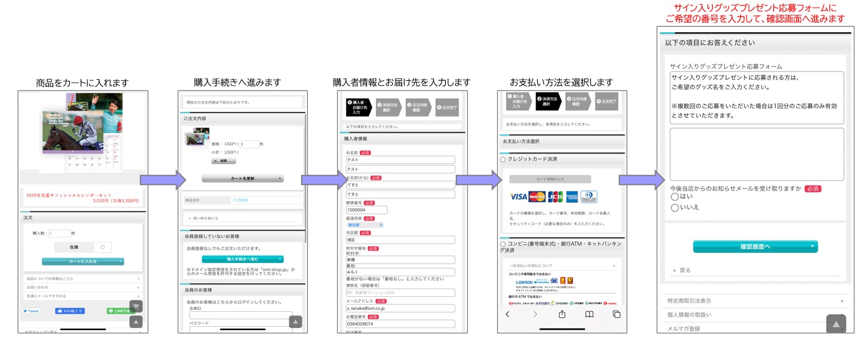868x338 pixels.
Task: Open the Safari share icon
Action: tap(562, 314)
